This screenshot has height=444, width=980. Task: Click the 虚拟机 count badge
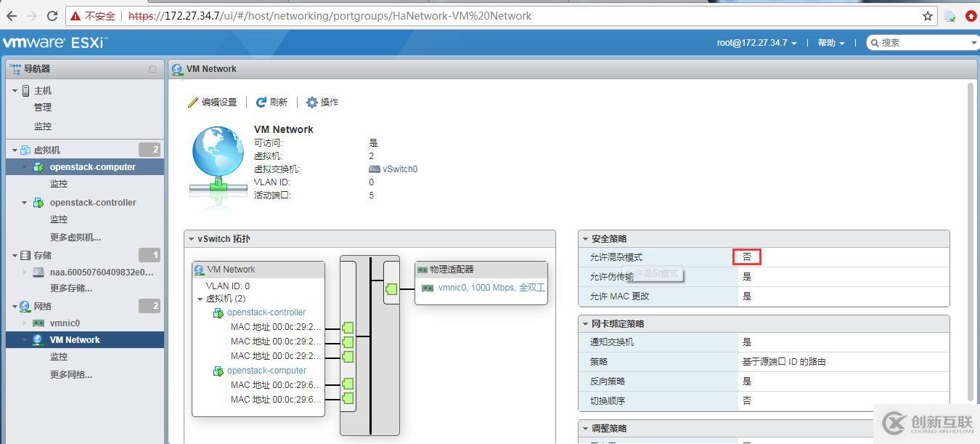coord(149,150)
